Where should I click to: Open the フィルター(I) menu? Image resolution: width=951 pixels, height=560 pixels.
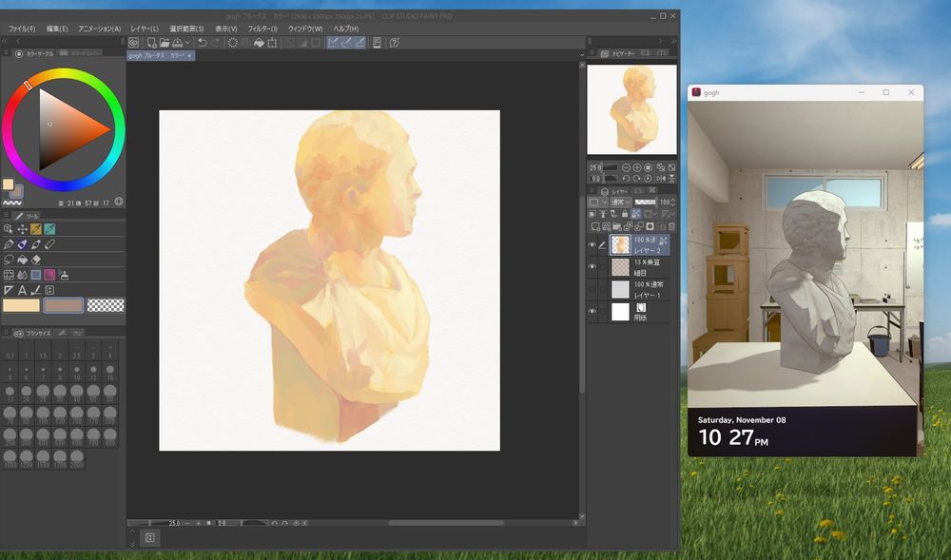click(x=262, y=29)
